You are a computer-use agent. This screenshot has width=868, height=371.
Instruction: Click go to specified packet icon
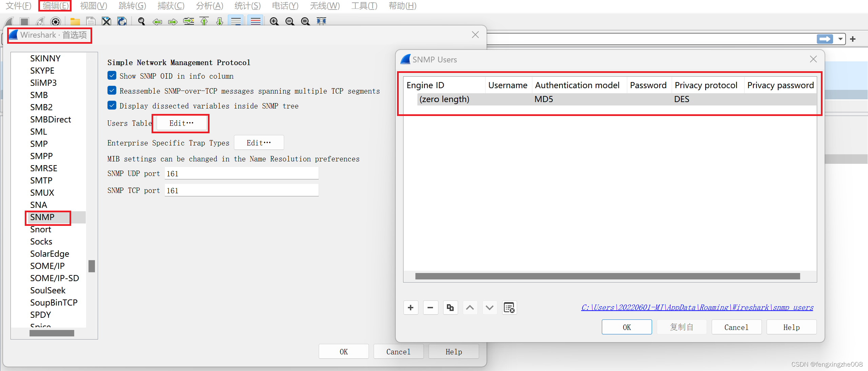(189, 22)
